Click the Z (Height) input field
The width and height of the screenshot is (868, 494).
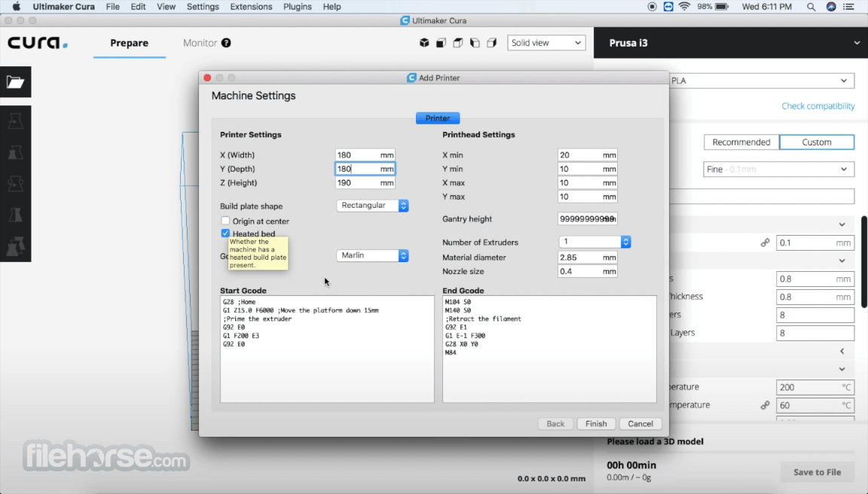(x=365, y=182)
